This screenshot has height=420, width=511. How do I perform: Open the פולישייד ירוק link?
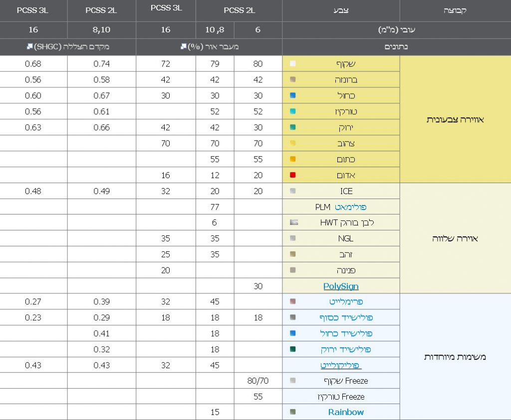coord(346,349)
